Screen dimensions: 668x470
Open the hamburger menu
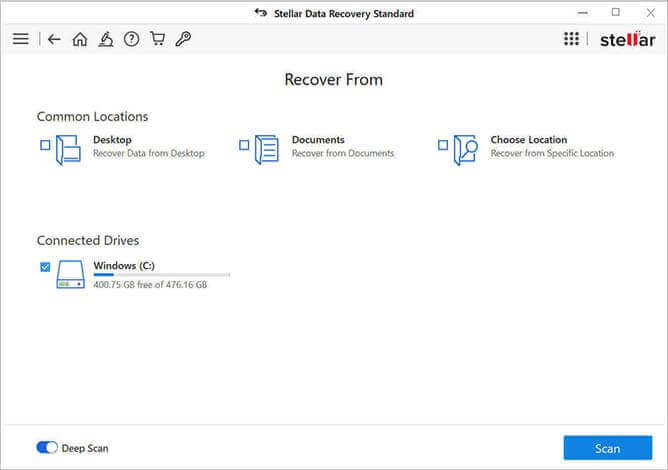click(20, 39)
